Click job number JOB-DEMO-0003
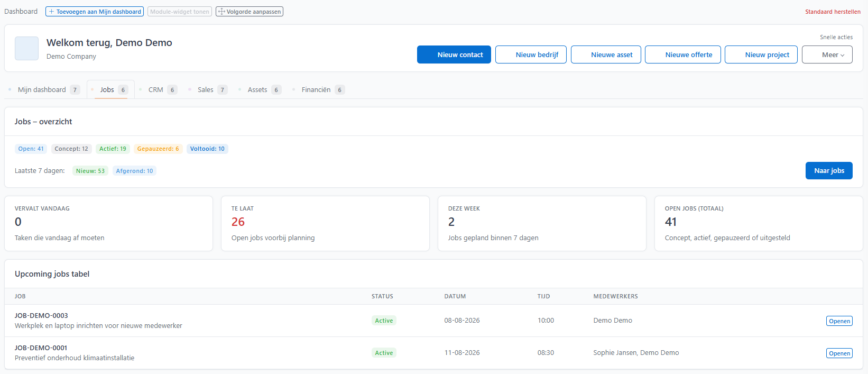Screen dimensions: 868x374 [x=41, y=316]
